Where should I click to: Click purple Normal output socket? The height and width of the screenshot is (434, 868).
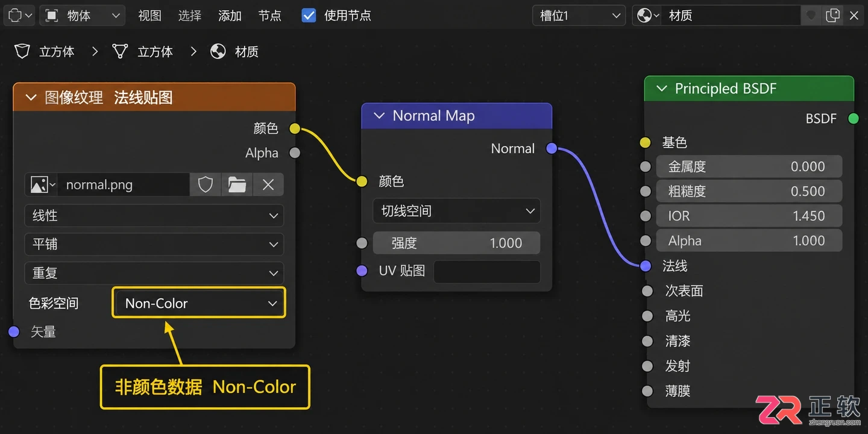click(x=552, y=148)
